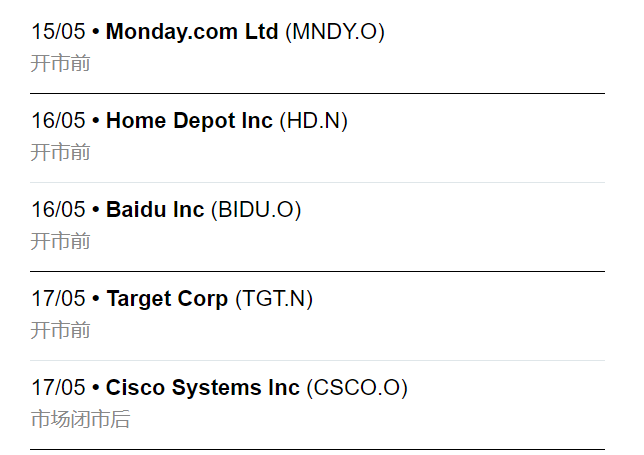
Task: Select the Baidu Inc company name
Action: pyautogui.click(x=155, y=210)
